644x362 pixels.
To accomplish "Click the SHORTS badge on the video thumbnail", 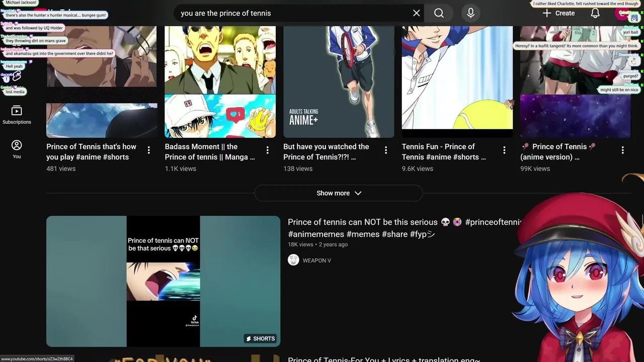I will [261, 338].
